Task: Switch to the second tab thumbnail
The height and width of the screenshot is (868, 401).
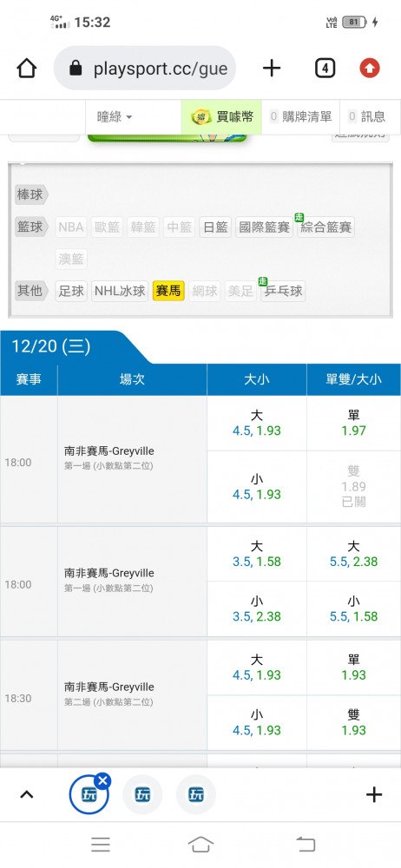Action: point(142,795)
